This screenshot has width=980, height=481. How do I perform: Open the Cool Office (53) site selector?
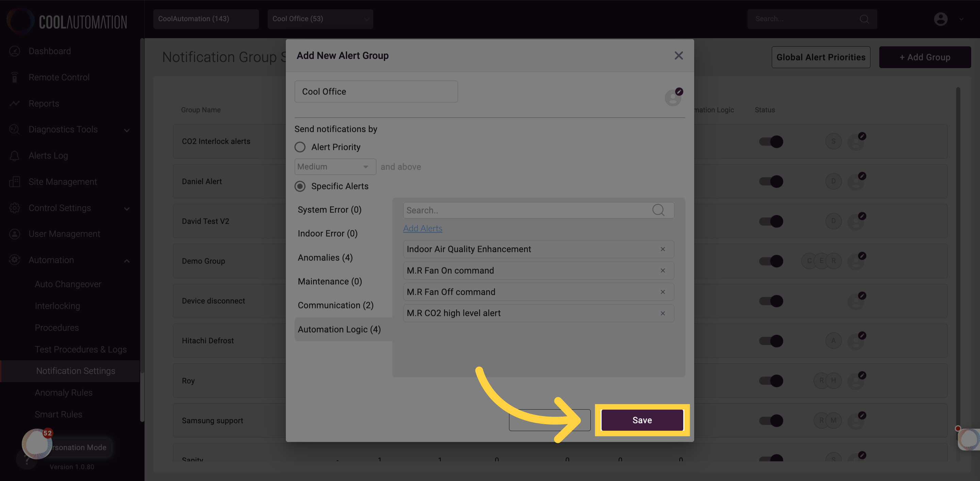(320, 19)
